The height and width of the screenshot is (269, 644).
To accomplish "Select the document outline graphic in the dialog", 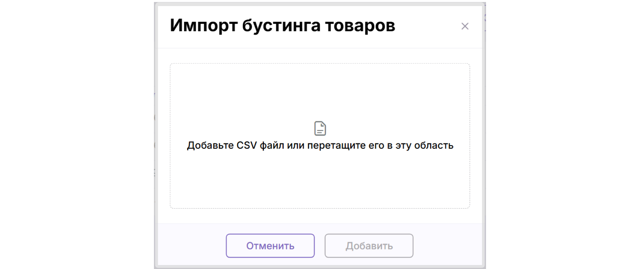I will pyautogui.click(x=320, y=128).
